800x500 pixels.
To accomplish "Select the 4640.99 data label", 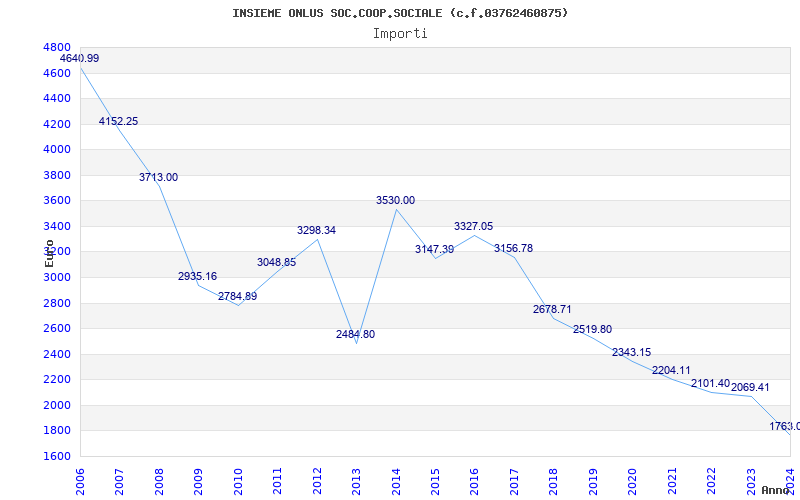I will 80,58.
